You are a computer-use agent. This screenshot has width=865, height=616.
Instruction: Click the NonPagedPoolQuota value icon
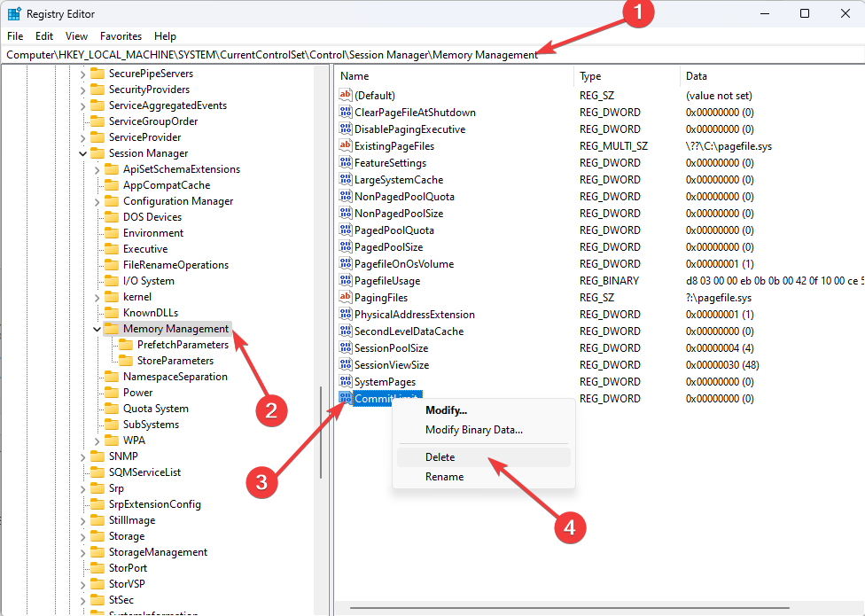pos(346,197)
